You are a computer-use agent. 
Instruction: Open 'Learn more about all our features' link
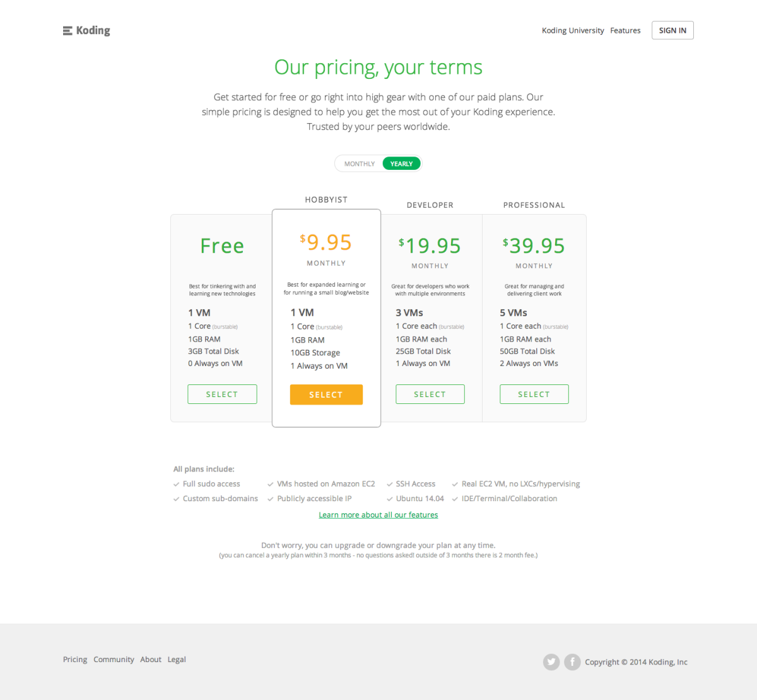(x=378, y=514)
